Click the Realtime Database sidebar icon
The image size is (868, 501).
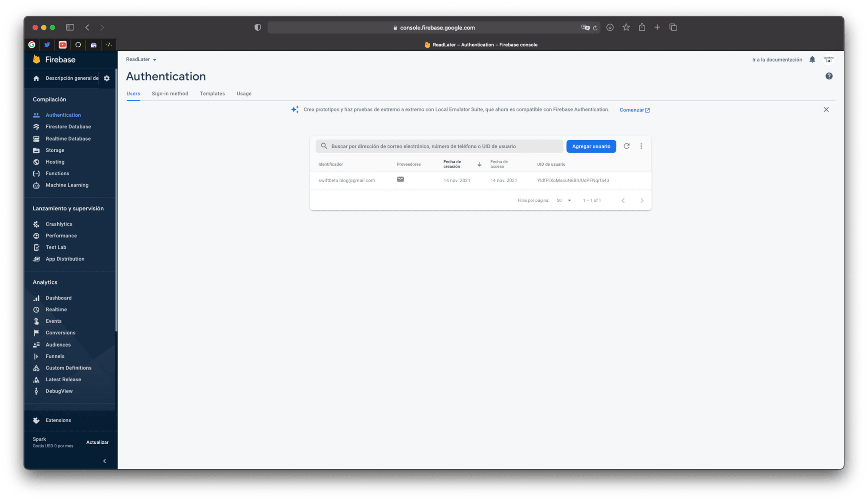coord(37,138)
